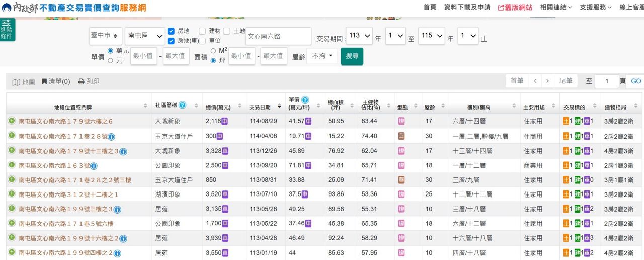Select the 元 unit price radio button
The height and width of the screenshot is (260, 644).
pos(110,61)
